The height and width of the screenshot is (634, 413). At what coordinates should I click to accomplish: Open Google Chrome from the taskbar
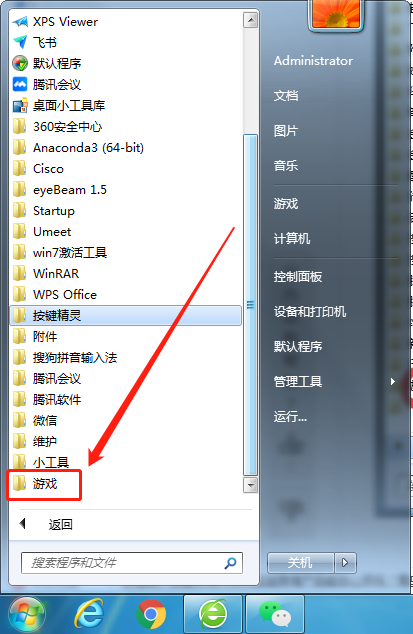151,614
